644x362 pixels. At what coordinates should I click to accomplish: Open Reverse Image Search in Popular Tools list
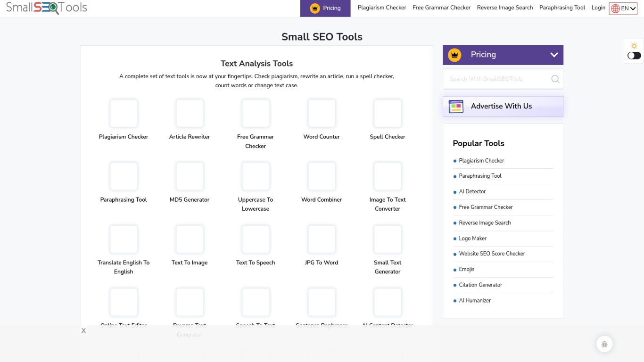(485, 222)
